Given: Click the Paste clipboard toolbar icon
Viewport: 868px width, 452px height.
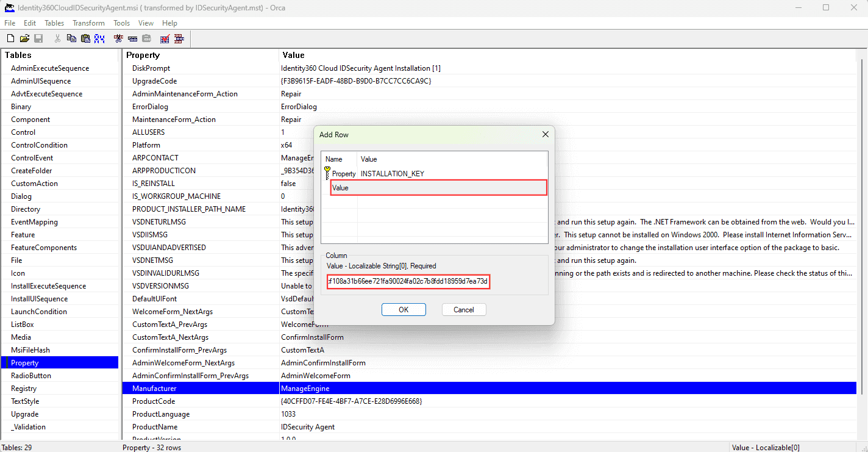Looking at the screenshot, I should pos(85,38).
